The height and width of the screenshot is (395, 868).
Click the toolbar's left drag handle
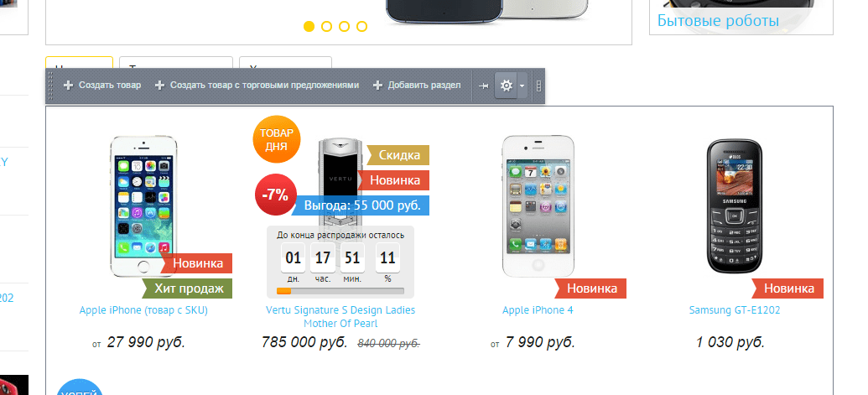coord(50,86)
